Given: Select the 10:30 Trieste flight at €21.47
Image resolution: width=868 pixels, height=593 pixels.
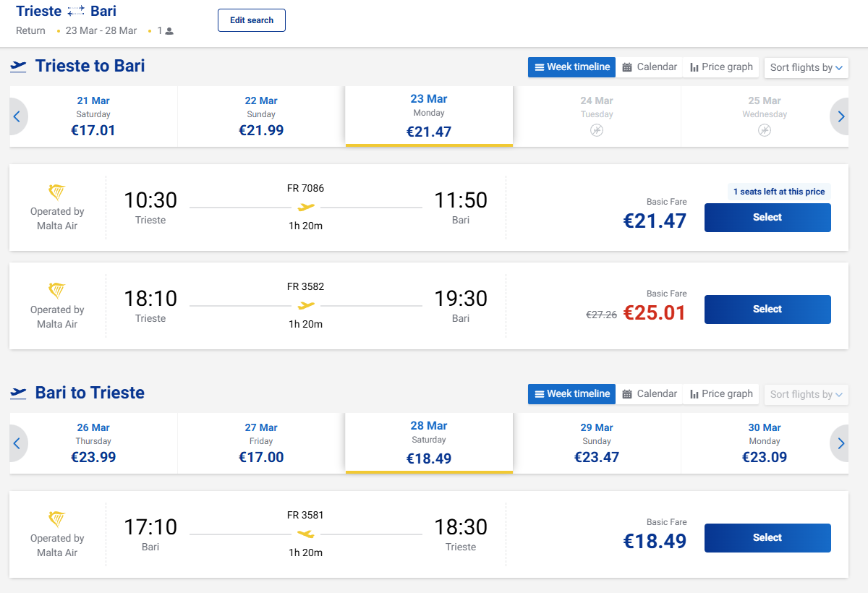Looking at the screenshot, I should (767, 218).
